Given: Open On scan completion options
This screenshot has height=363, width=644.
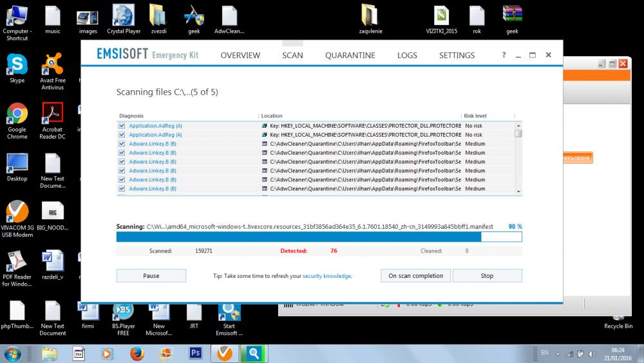Looking at the screenshot, I should (x=415, y=276).
